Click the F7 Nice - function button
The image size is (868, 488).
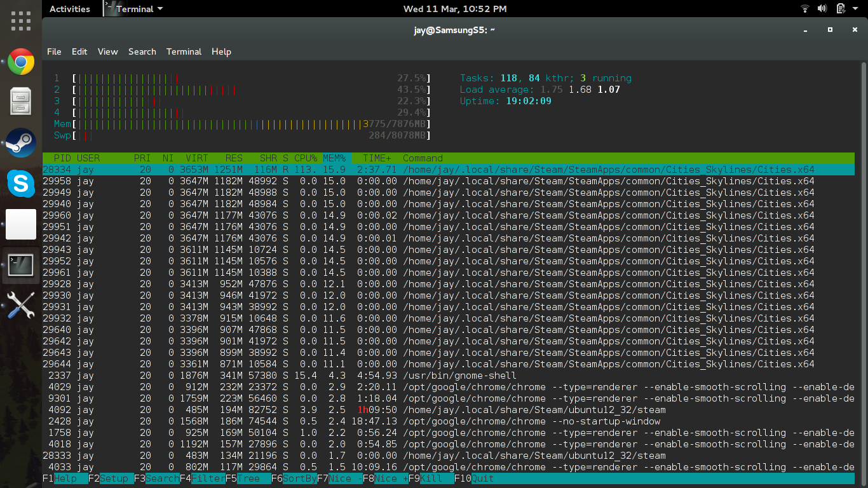pos(340,478)
